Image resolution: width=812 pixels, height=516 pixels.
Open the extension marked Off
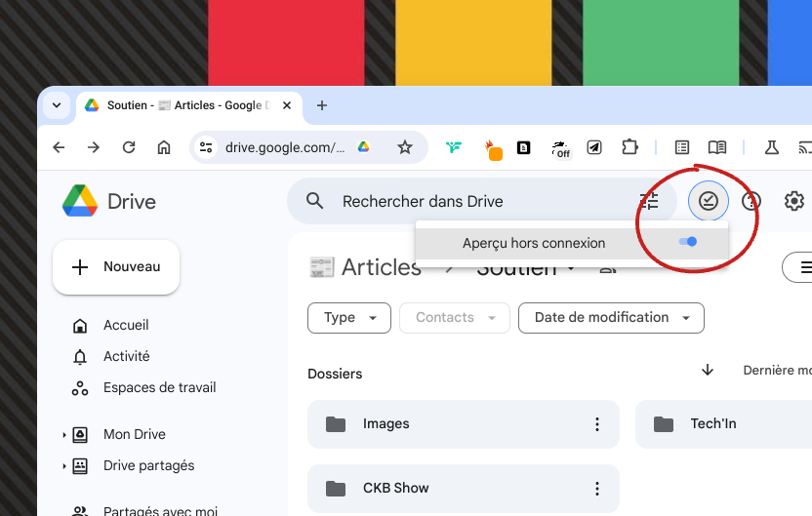(x=561, y=149)
